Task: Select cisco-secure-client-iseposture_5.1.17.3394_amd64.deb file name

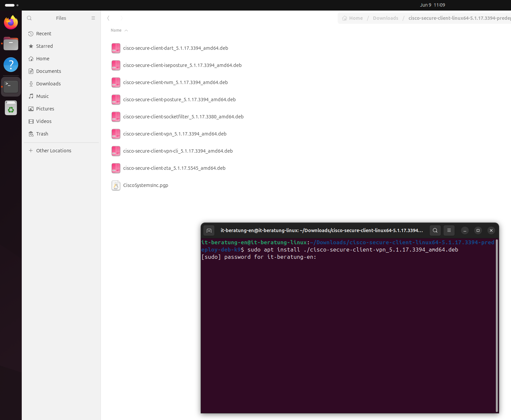Action: (x=183, y=65)
